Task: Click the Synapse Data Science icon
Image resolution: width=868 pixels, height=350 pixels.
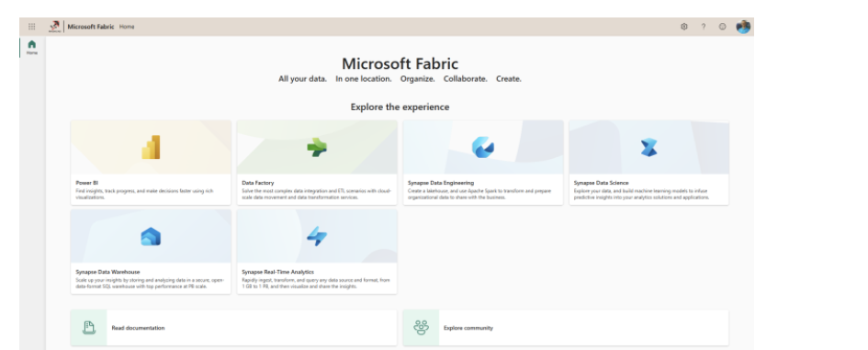Action: coord(648,147)
